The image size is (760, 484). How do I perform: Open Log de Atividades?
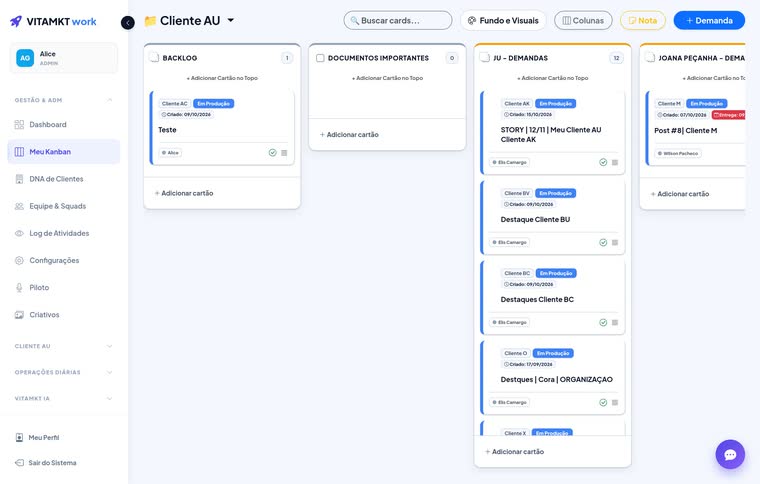[x=63, y=233]
